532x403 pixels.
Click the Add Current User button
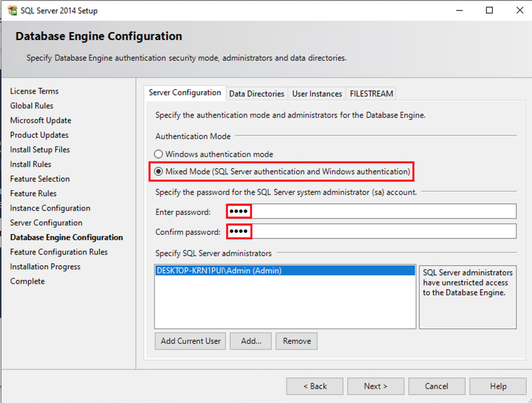pos(190,341)
